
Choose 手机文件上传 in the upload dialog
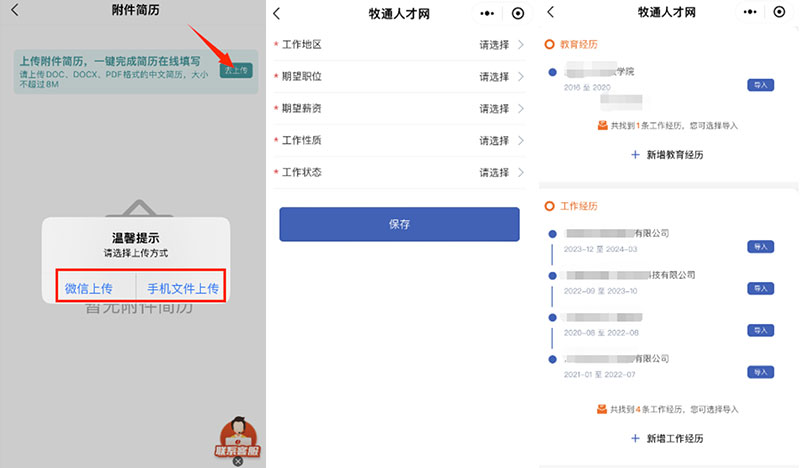click(180, 288)
